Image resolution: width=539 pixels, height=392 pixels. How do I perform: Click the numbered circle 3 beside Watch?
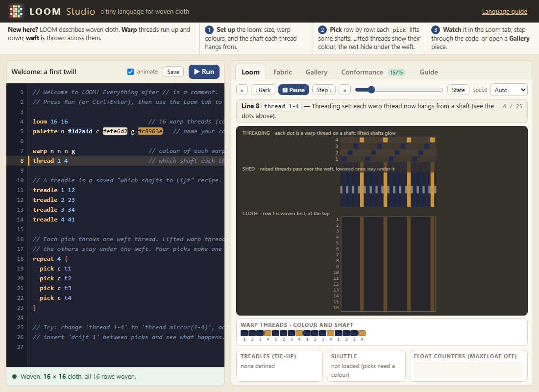(x=435, y=30)
